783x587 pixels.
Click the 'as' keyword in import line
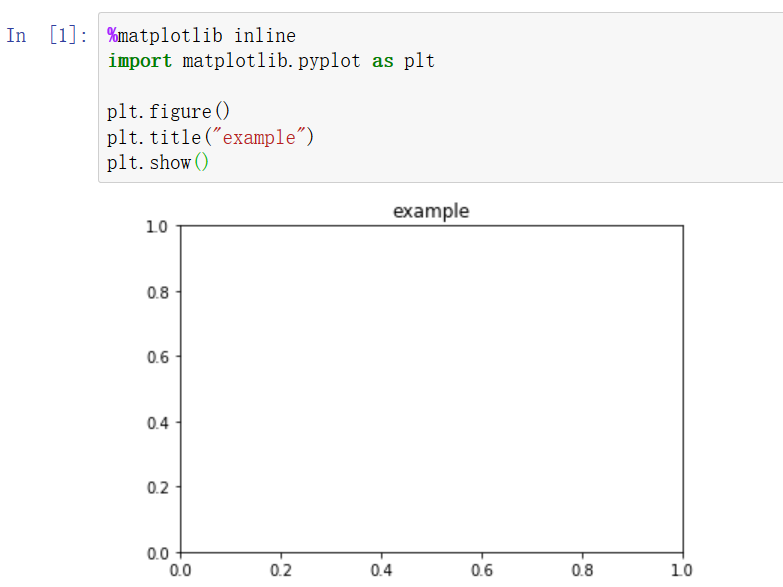pos(383,61)
